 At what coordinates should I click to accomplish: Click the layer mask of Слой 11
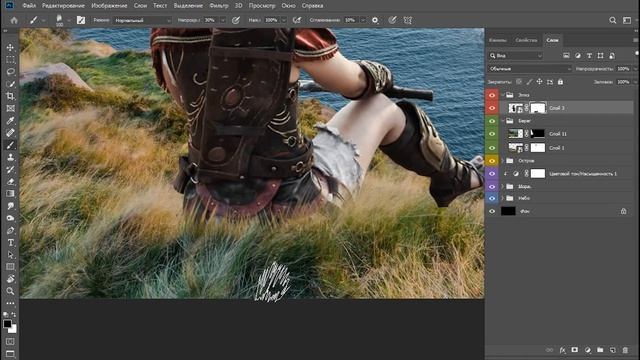[x=538, y=133]
